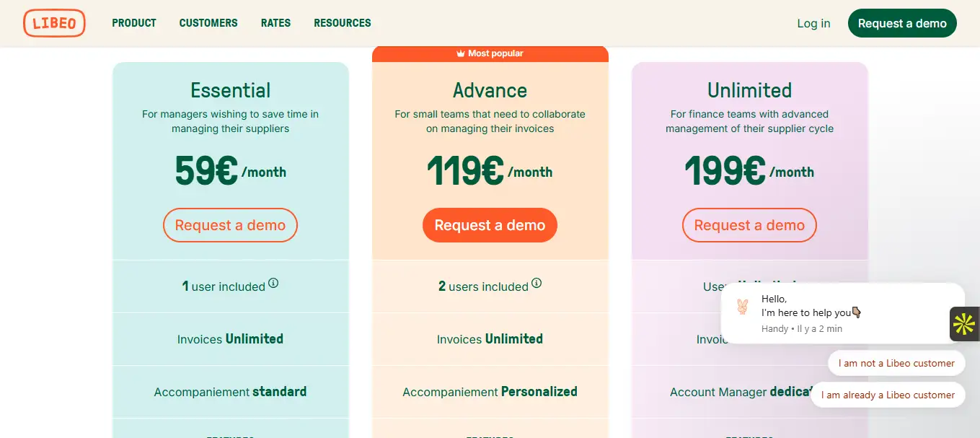Open the Product menu
The image size is (980, 438).
coord(134,23)
